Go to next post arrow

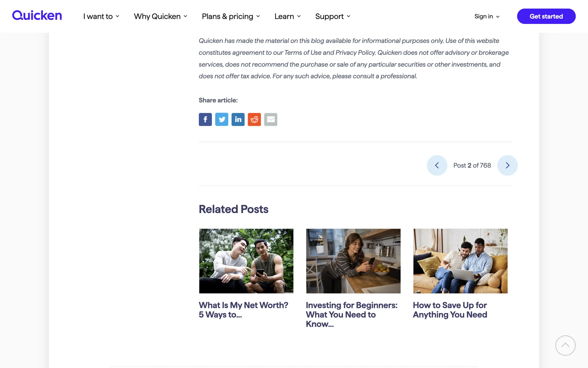507,165
